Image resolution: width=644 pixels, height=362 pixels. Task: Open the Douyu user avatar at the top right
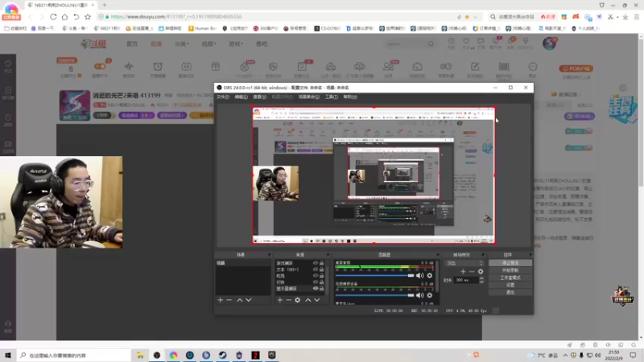coord(550,43)
